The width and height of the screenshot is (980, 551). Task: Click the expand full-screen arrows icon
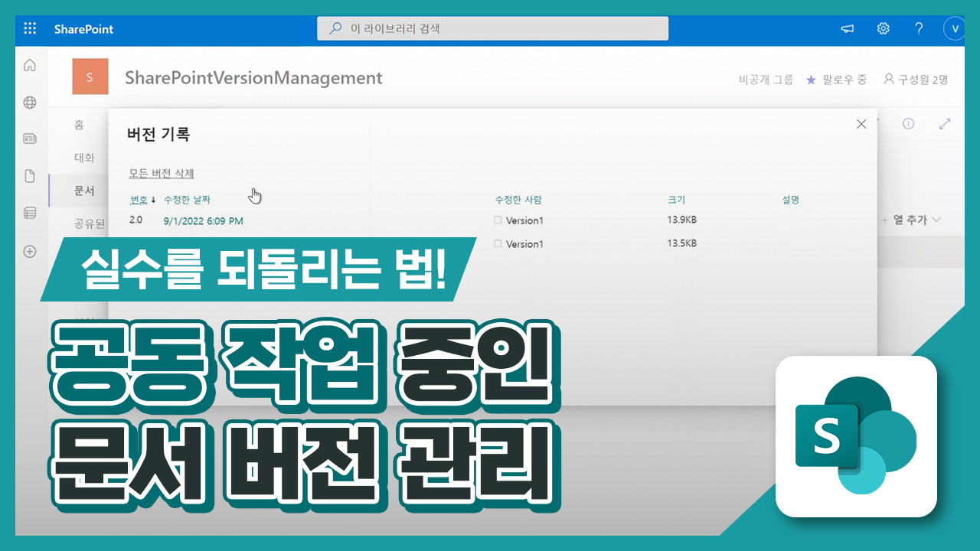click(945, 124)
